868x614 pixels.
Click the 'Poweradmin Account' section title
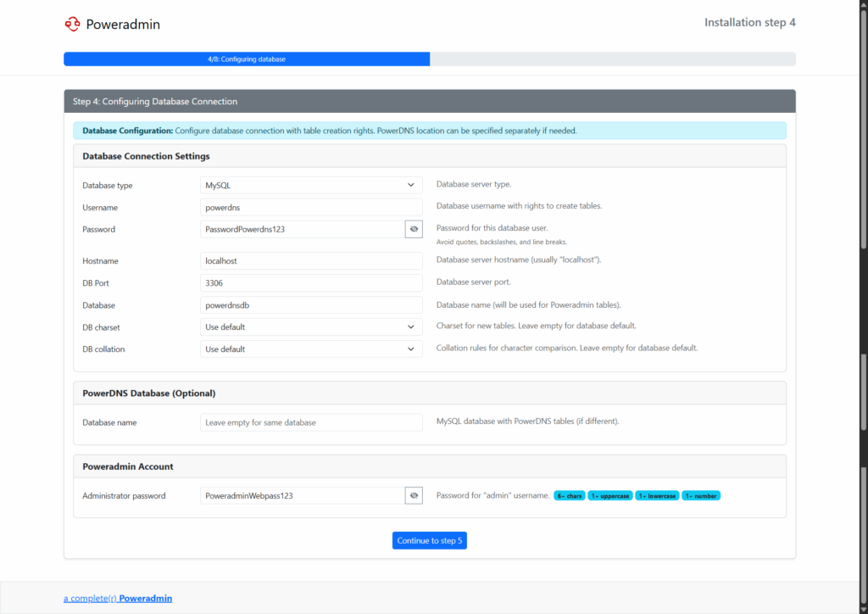pyautogui.click(x=128, y=466)
